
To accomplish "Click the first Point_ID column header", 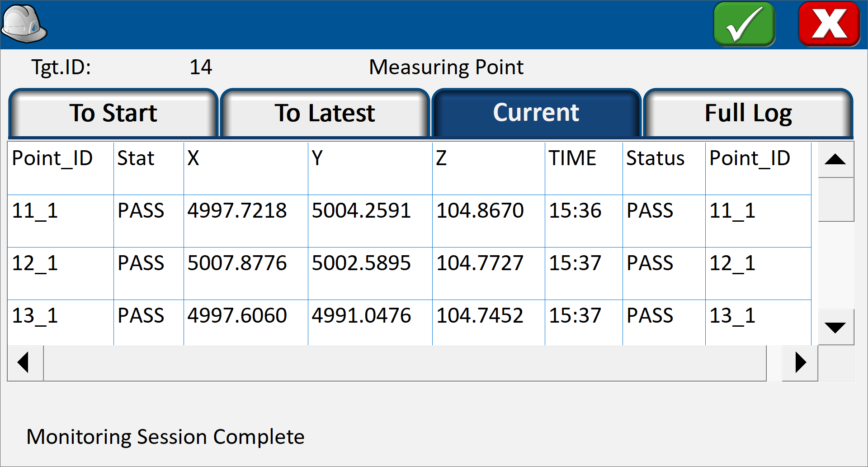I will pyautogui.click(x=61, y=168).
